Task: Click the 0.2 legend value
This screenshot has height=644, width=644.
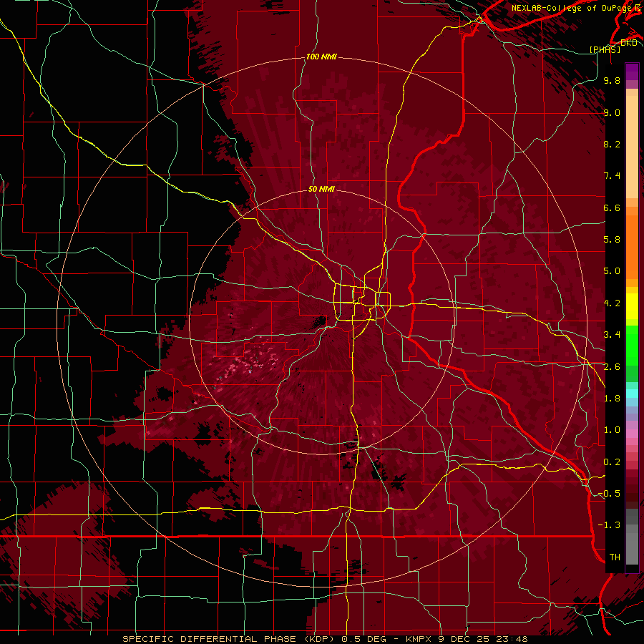Action: (x=612, y=462)
